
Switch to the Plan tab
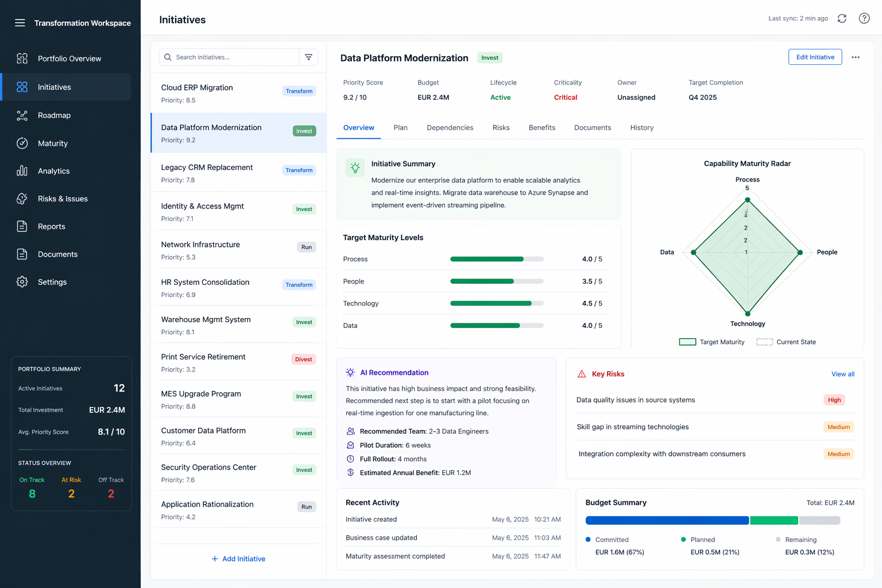tap(400, 127)
